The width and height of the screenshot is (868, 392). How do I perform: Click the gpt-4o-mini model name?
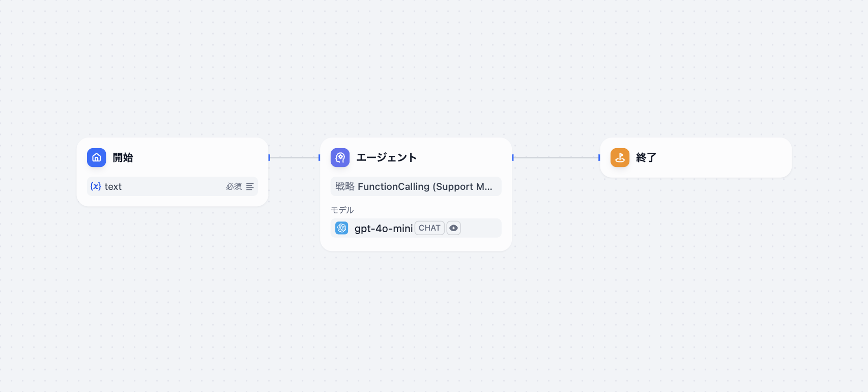(384, 229)
